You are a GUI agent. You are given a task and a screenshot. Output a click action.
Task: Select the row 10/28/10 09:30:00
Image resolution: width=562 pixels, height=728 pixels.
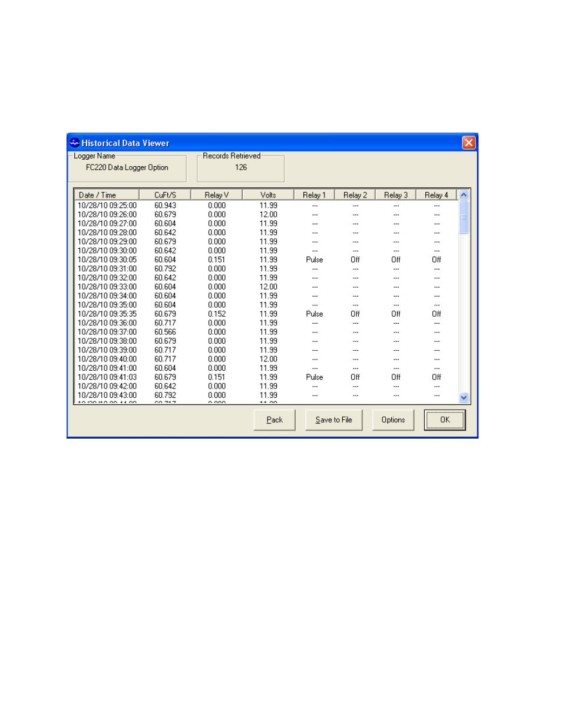[x=266, y=251]
